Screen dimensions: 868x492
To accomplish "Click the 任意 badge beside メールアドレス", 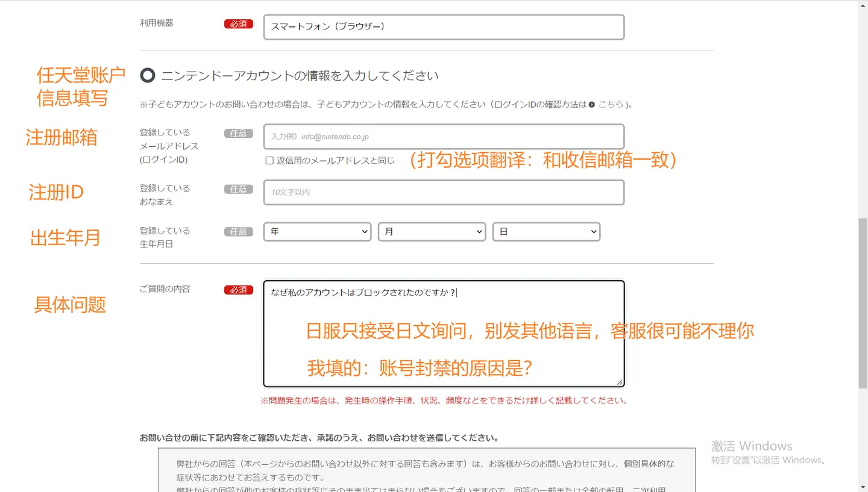I will [239, 134].
